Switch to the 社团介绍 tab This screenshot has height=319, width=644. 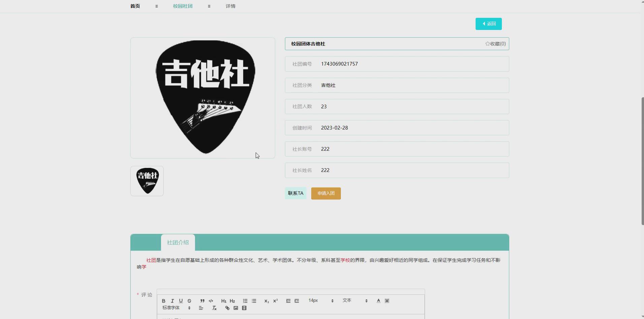point(178,242)
